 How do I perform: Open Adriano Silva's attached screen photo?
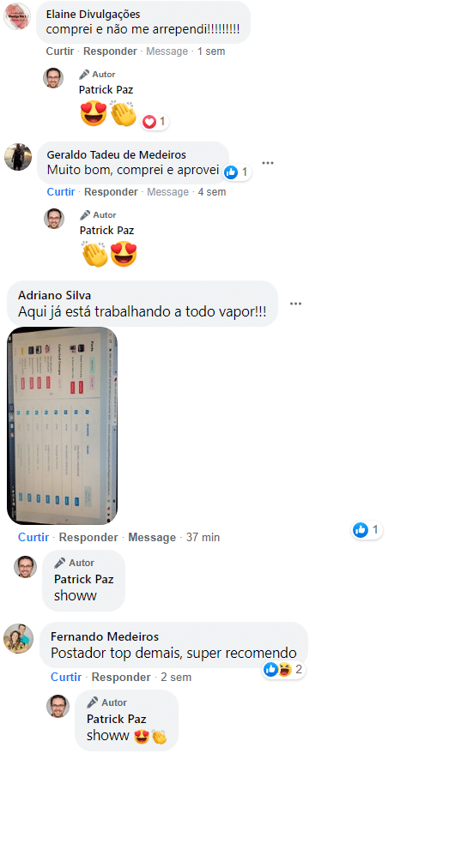[62, 425]
